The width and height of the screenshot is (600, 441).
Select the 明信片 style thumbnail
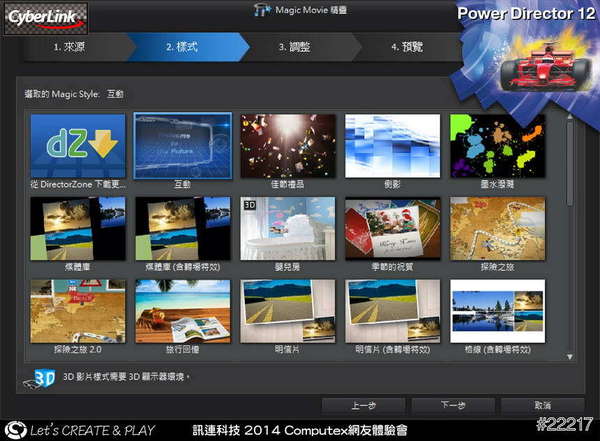(288, 311)
